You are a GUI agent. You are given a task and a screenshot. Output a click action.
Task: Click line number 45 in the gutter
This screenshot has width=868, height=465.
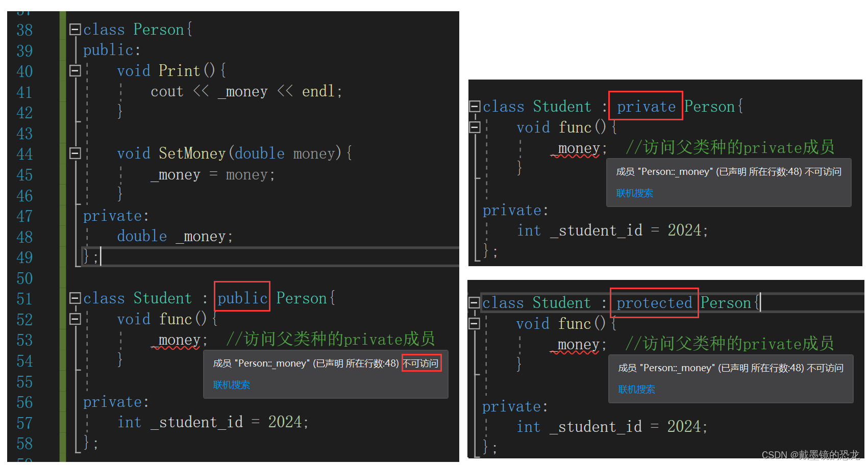24,175
